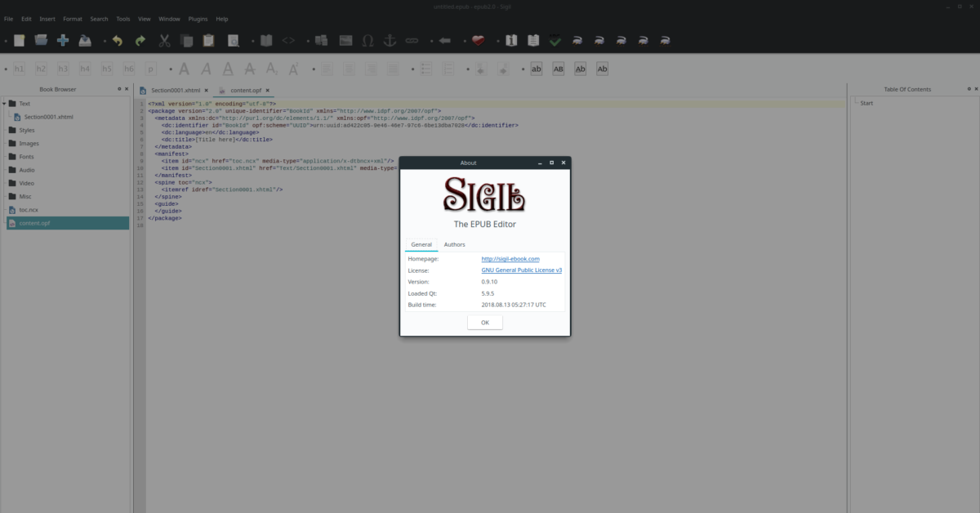Screen dimensions: 980x513
Task: Run Spellcheck using the green check icon
Action: tap(554, 40)
